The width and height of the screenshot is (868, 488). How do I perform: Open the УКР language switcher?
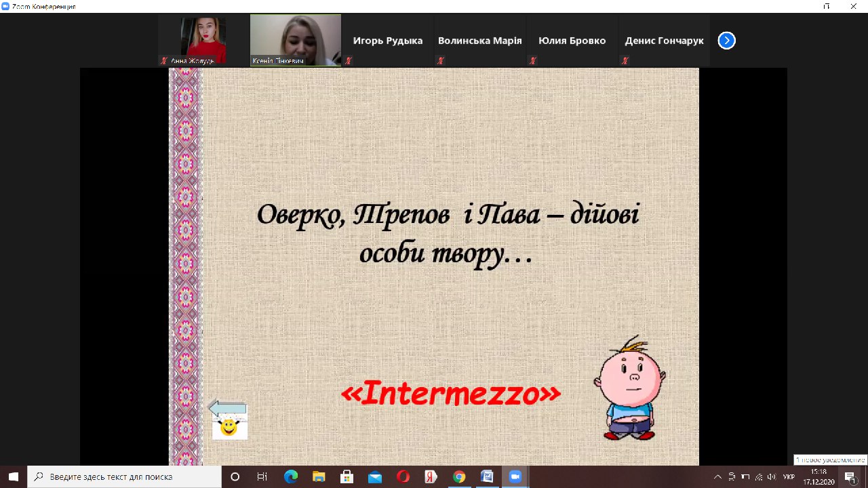coord(789,476)
